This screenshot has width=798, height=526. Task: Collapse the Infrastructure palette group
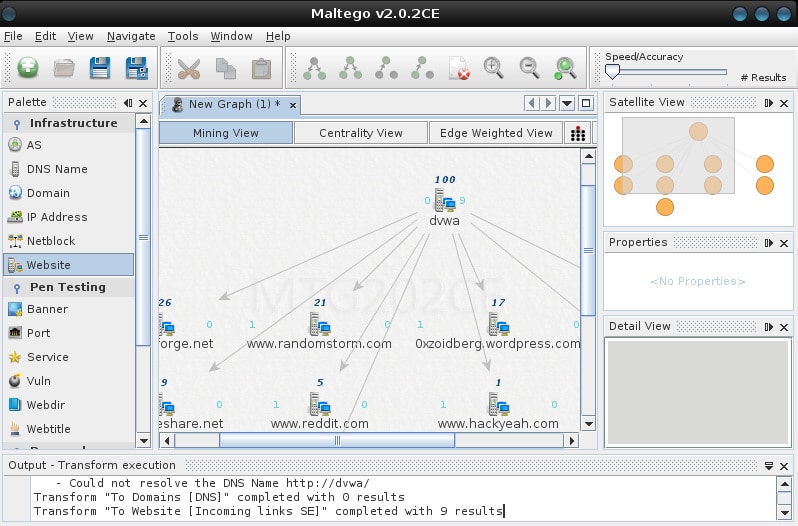click(69, 123)
